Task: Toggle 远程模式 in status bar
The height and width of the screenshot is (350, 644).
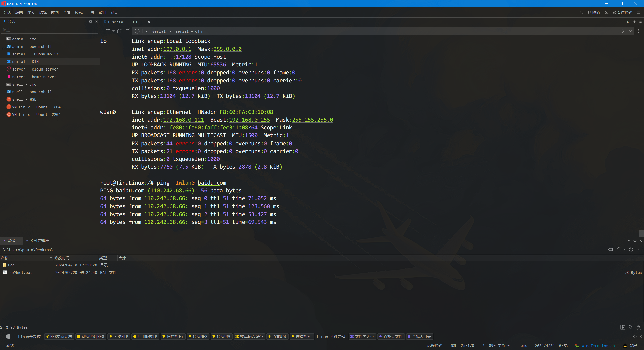Action: [x=434, y=345]
